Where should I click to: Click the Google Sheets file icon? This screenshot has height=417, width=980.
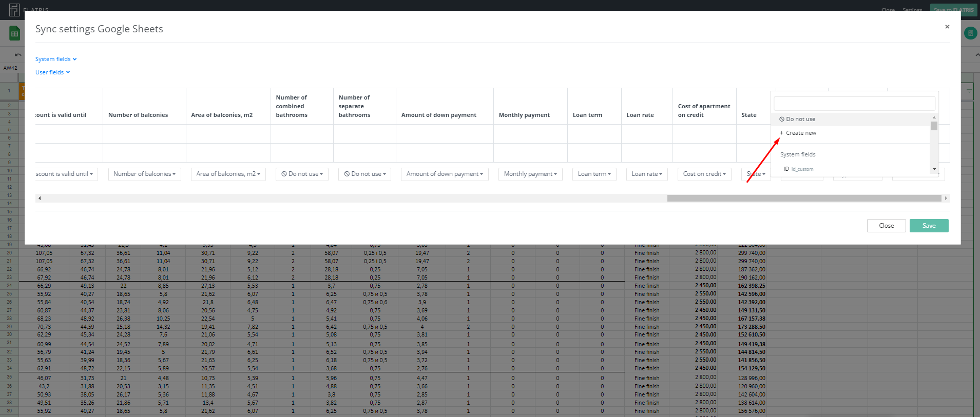coord(15,34)
